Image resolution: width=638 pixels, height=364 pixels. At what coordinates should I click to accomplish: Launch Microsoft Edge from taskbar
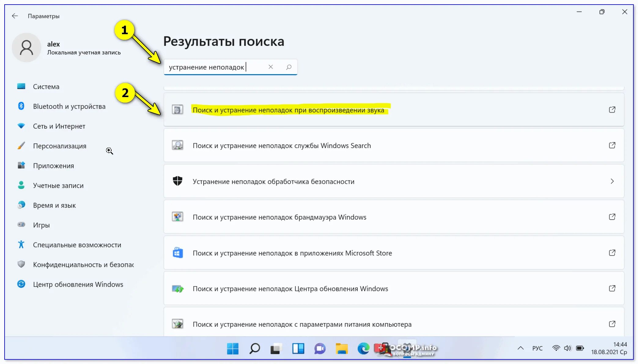coord(363,348)
